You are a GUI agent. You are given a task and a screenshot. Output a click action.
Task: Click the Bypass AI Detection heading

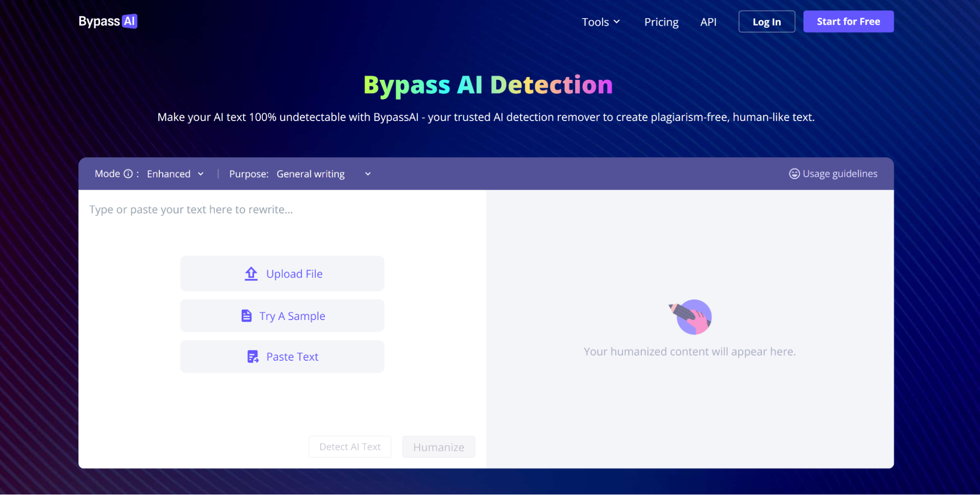pyautogui.click(x=488, y=85)
